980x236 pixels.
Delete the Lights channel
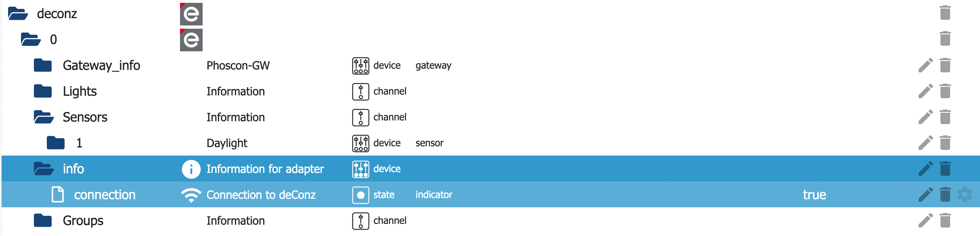point(945,91)
